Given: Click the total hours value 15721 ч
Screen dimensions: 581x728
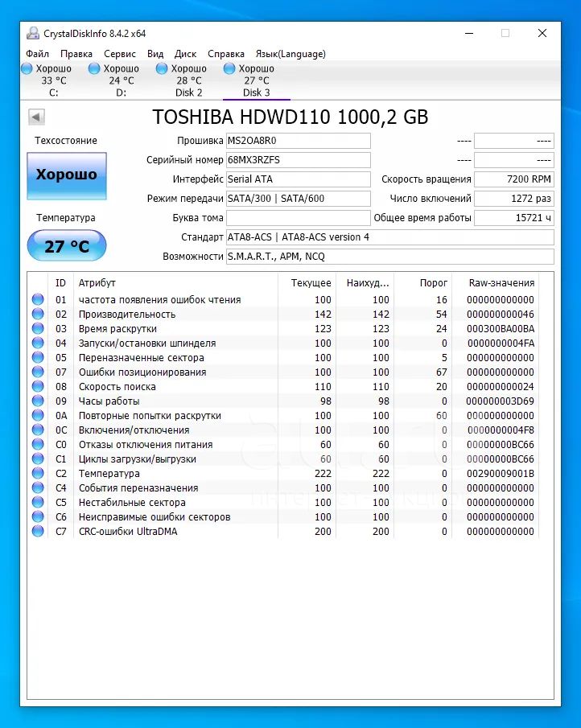Looking at the screenshot, I should coord(514,218).
